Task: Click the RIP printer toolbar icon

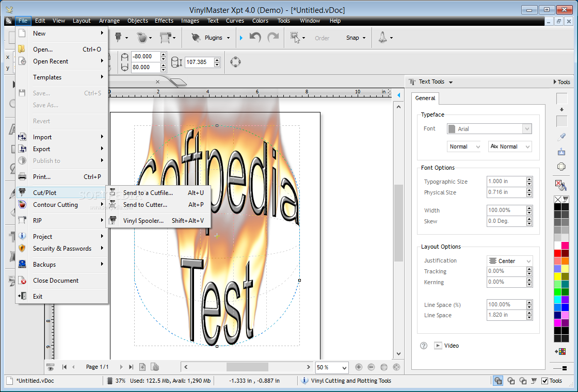Action: coord(165,38)
